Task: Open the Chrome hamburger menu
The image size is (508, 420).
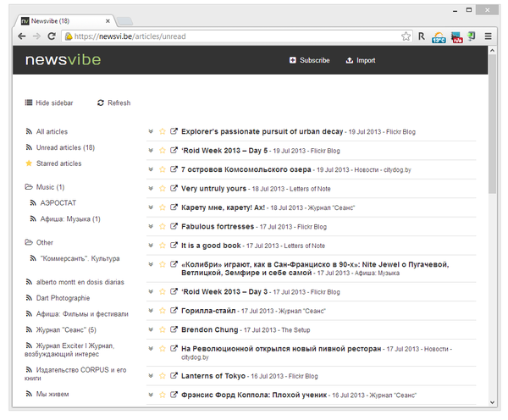Action: [x=488, y=36]
